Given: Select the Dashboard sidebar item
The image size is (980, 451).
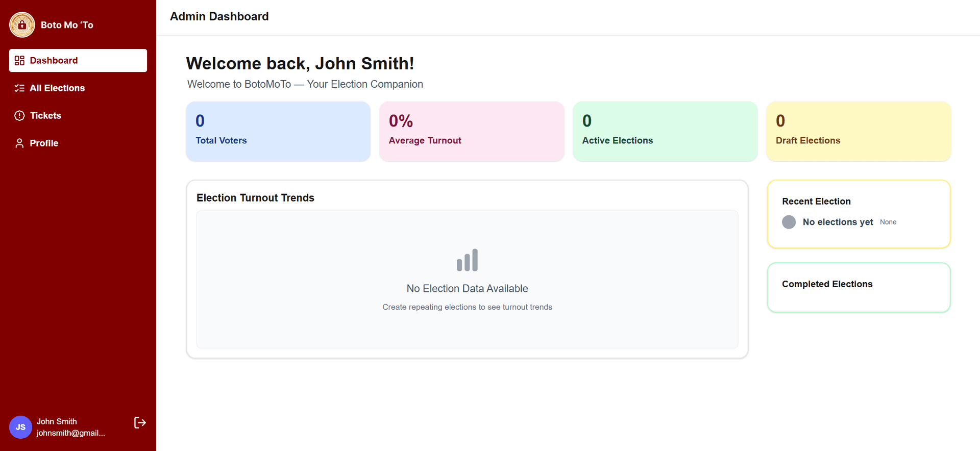Looking at the screenshot, I should pyautogui.click(x=78, y=61).
